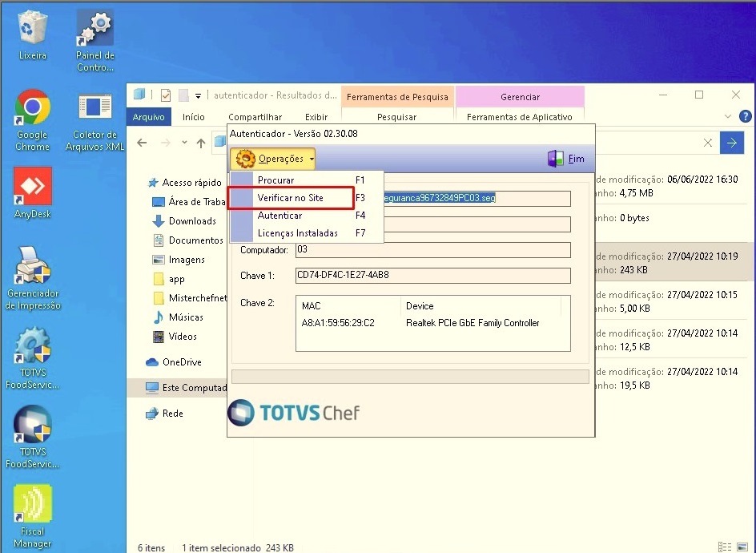Click the Fim button in Autenticador
Viewport: 756px width, 553px height.
coord(566,159)
